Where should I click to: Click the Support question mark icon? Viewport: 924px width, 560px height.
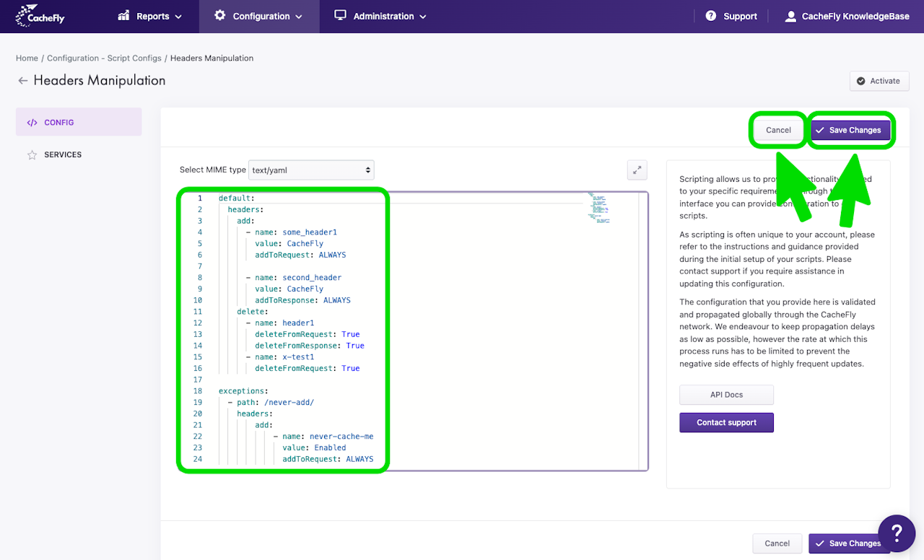point(711,16)
